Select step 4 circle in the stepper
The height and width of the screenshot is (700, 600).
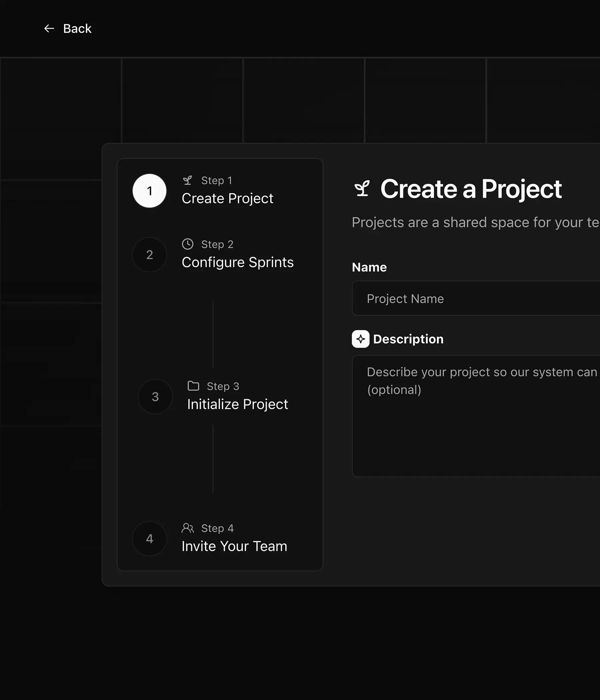tap(149, 539)
